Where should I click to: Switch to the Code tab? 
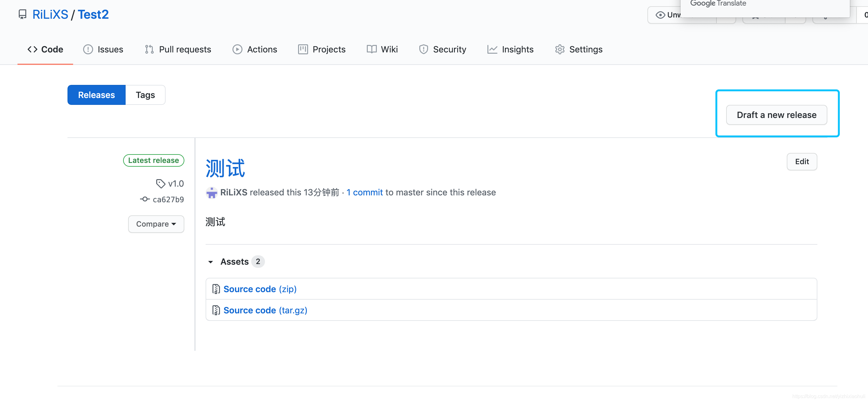click(45, 50)
